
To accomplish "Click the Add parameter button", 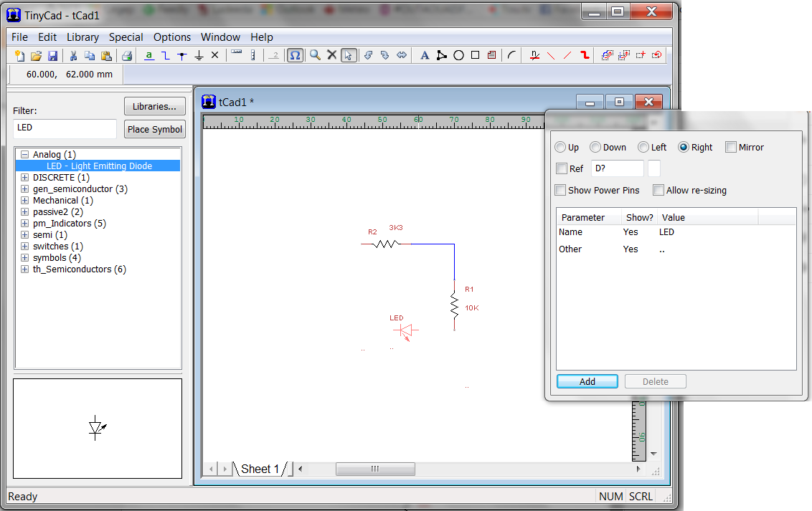I will tap(587, 381).
